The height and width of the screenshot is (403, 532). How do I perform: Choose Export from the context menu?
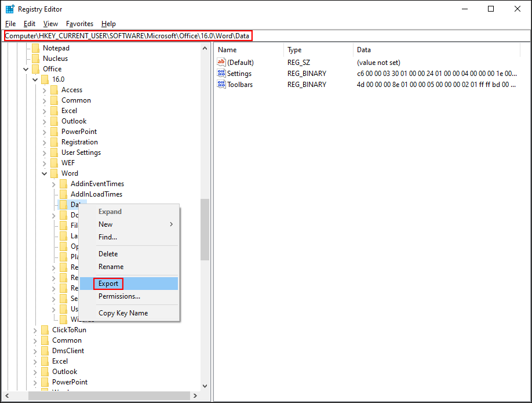pyautogui.click(x=129, y=284)
